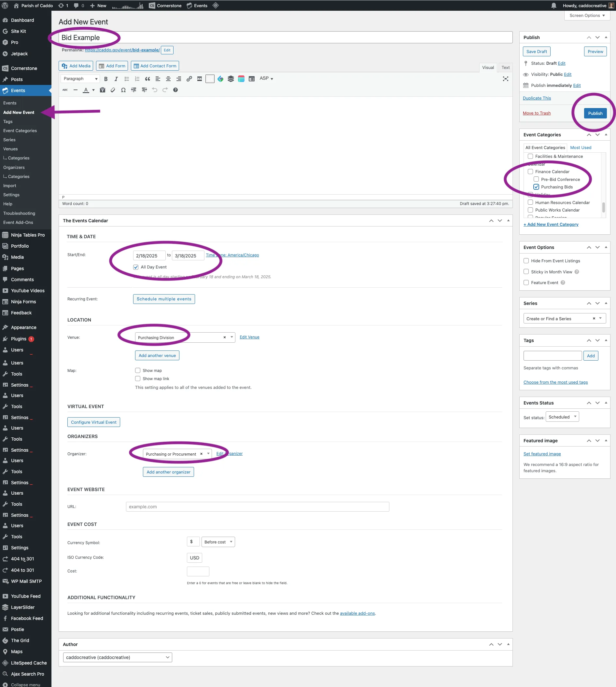Open the text color picker arrow
This screenshot has width=616, height=687.
point(93,90)
